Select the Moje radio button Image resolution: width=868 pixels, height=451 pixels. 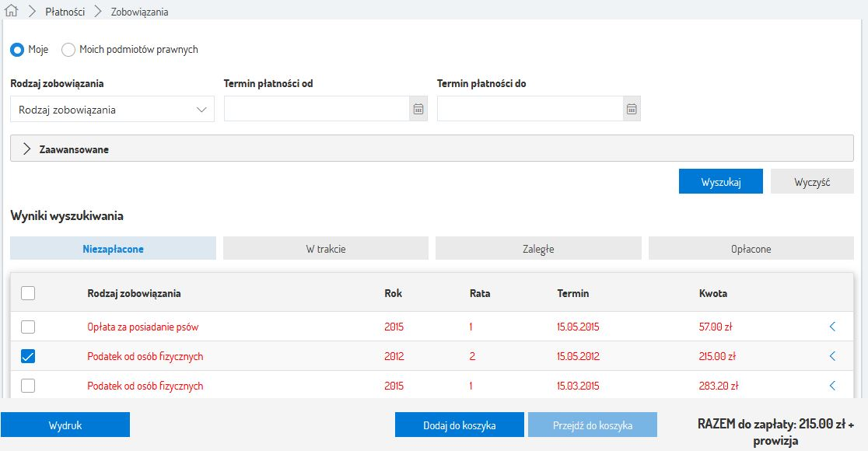point(17,50)
